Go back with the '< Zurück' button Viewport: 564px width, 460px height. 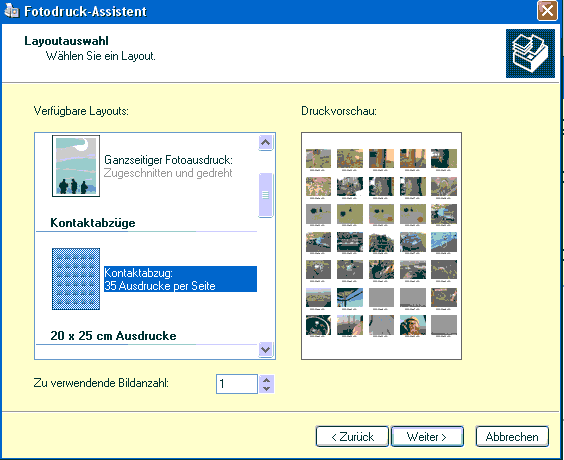click(352, 437)
